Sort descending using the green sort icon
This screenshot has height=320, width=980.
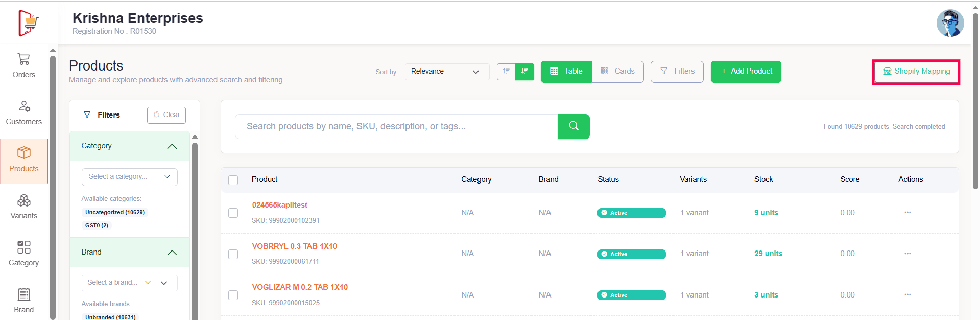524,72
